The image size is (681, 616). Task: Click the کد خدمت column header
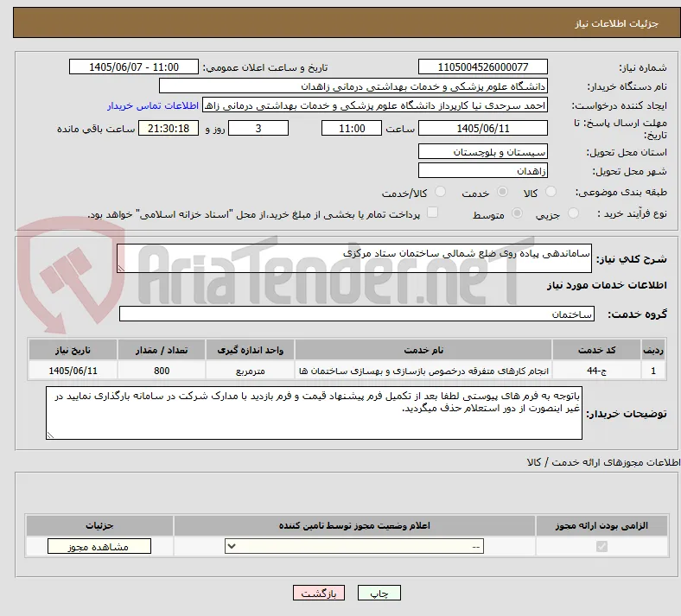[597, 350]
